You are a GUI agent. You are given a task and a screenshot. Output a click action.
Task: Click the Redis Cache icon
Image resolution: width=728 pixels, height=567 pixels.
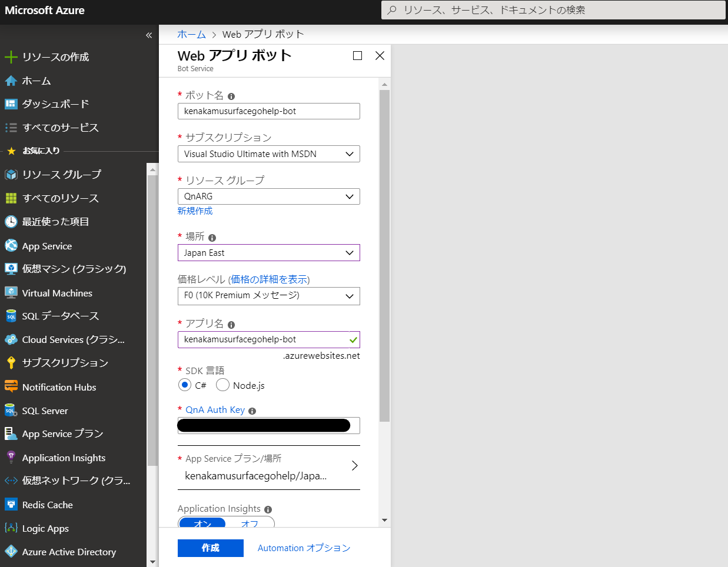[x=11, y=505]
